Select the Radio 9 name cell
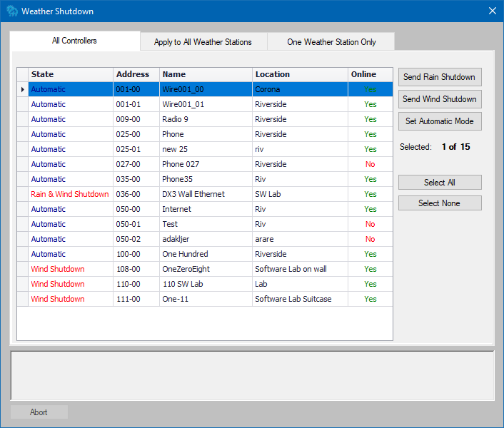 tap(206, 119)
